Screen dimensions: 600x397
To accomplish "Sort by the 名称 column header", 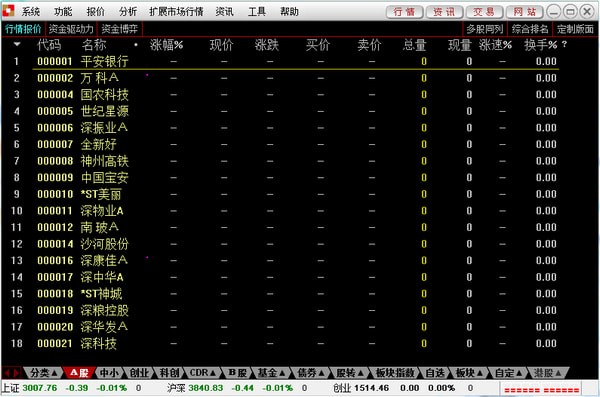I will point(94,45).
